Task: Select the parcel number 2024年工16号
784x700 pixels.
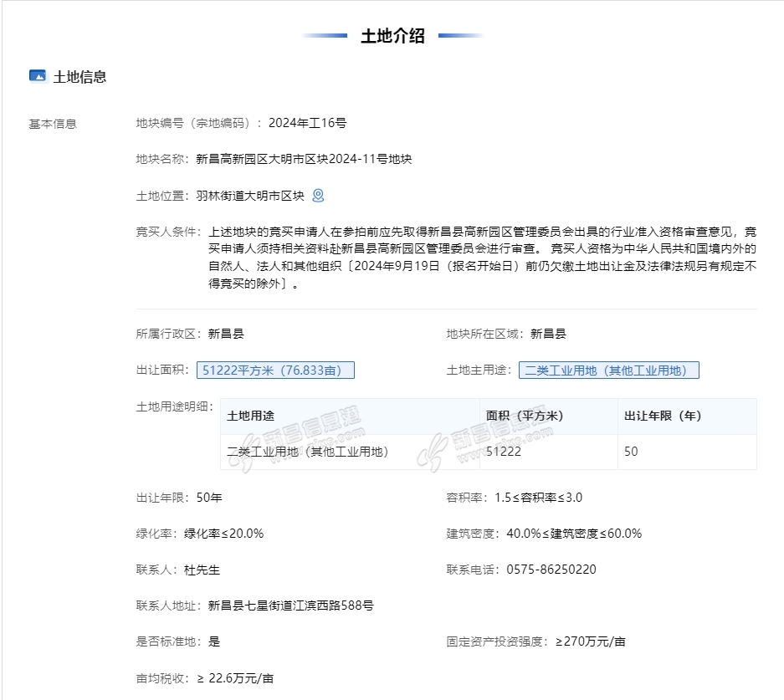Action: point(308,123)
